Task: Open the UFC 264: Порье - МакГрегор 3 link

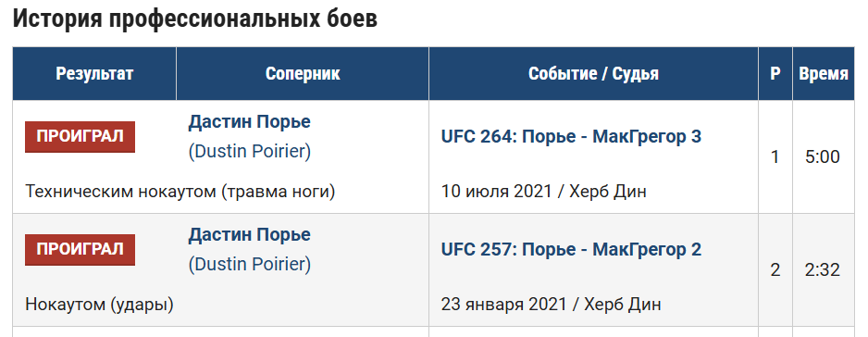Action: pyautogui.click(x=571, y=136)
